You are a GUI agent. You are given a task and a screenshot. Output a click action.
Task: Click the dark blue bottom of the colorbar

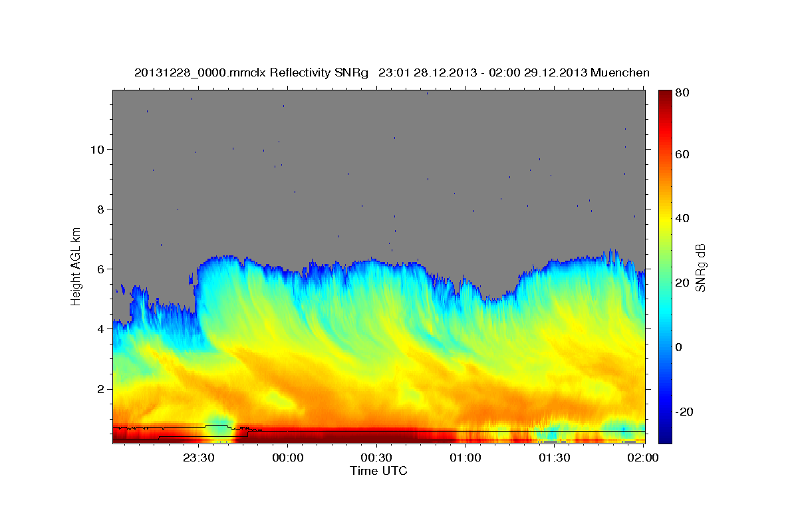[664, 436]
